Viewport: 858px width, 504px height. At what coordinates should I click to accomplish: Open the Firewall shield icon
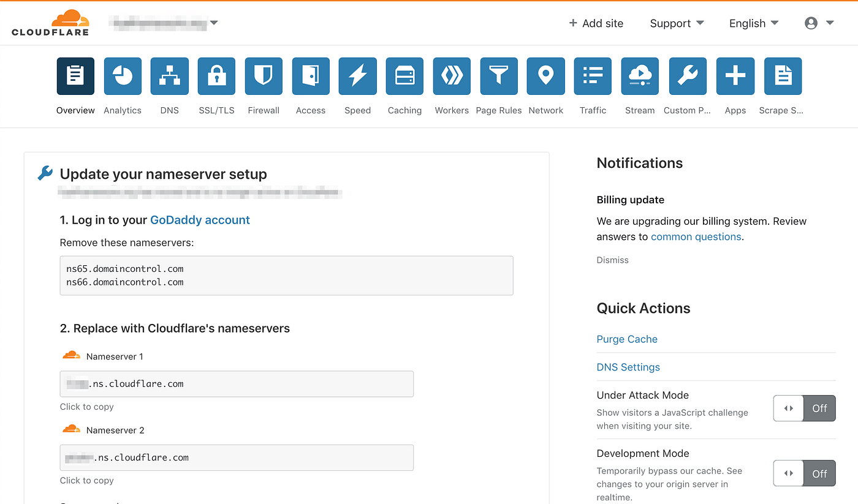[x=264, y=76]
